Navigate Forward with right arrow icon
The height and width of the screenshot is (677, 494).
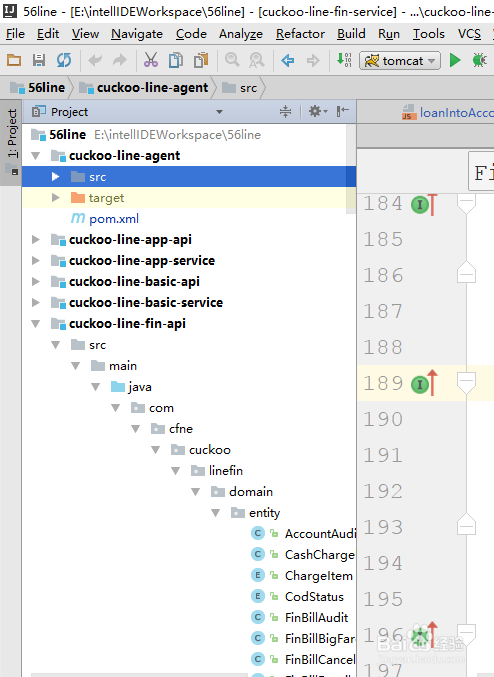coord(313,60)
